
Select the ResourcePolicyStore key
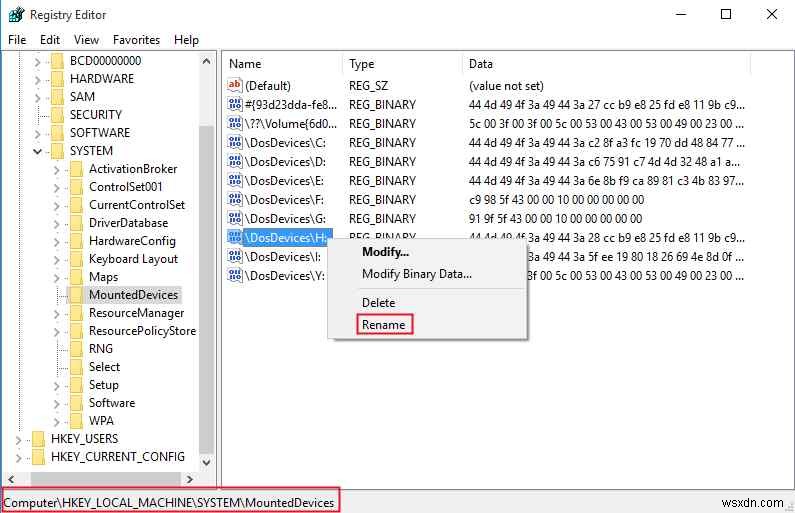coord(142,331)
